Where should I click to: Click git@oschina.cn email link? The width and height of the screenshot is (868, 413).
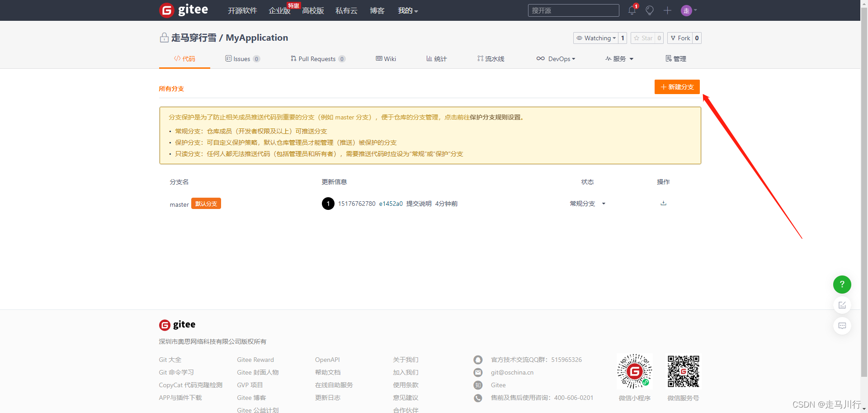coord(512,372)
